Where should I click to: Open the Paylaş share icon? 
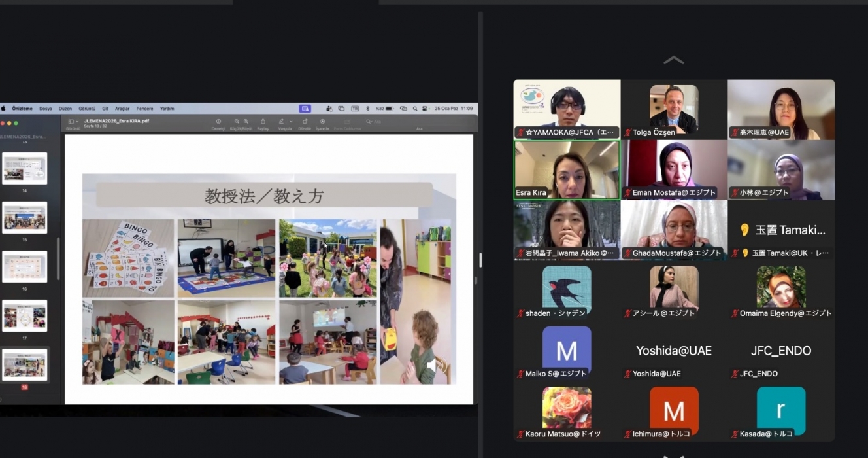263,122
